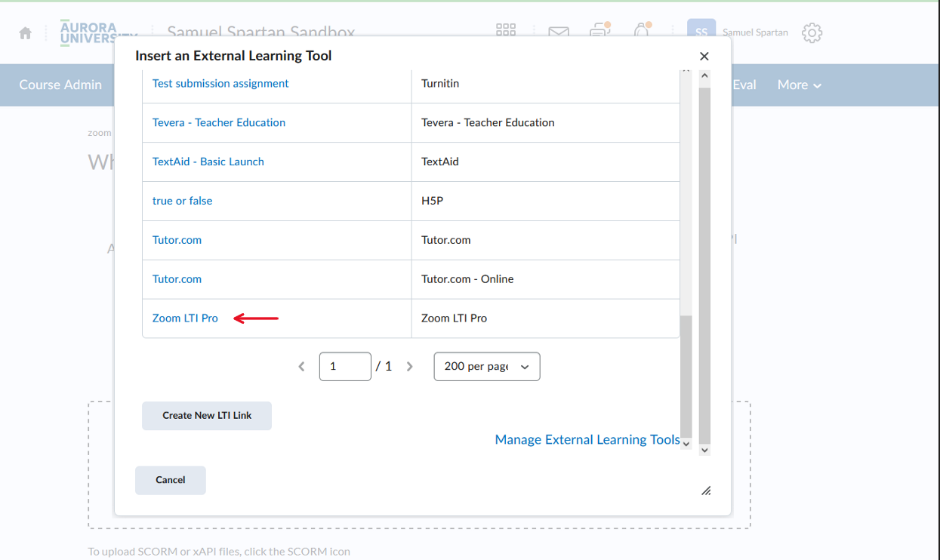The width and height of the screenshot is (940, 560).
Task: Go to the course home icon
Action: click(26, 33)
